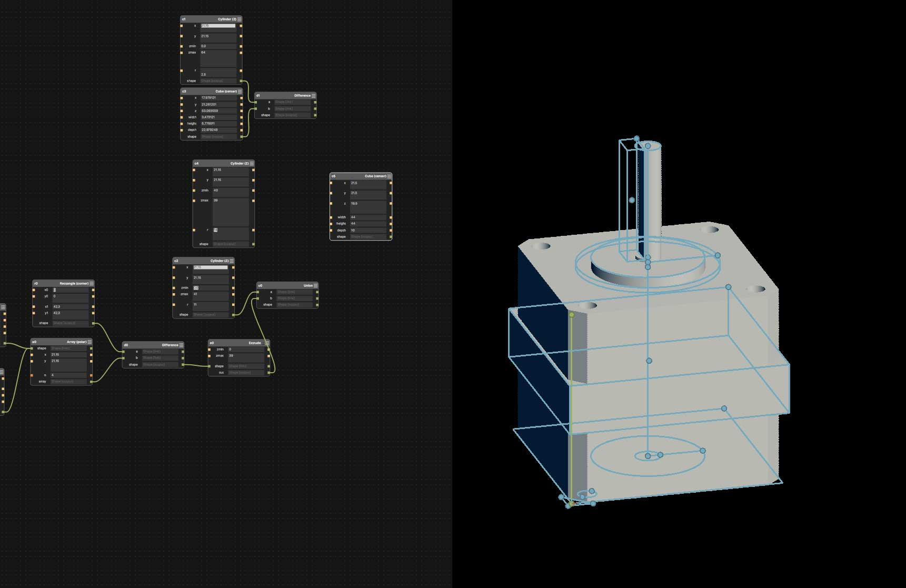Open the c5 Cube (center) node menu
The image size is (906, 588).
click(389, 176)
